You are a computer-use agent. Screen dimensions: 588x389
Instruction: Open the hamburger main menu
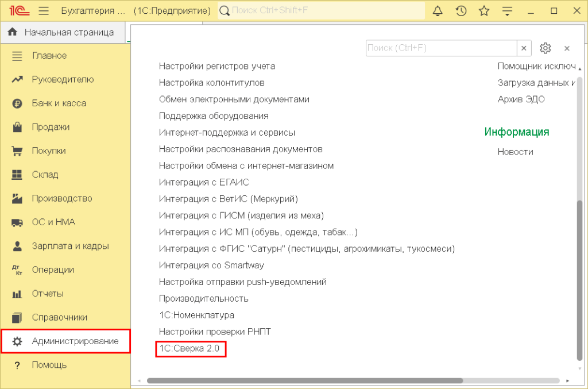pyautogui.click(x=44, y=11)
